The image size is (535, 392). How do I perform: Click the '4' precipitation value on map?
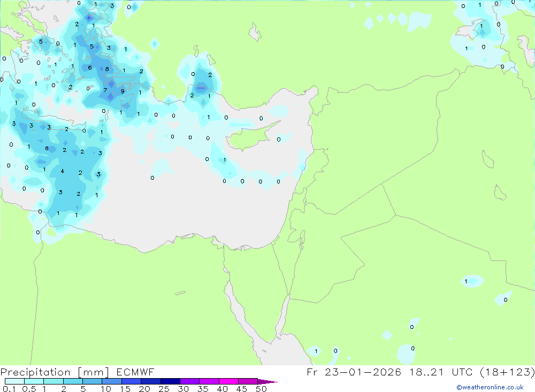click(63, 171)
